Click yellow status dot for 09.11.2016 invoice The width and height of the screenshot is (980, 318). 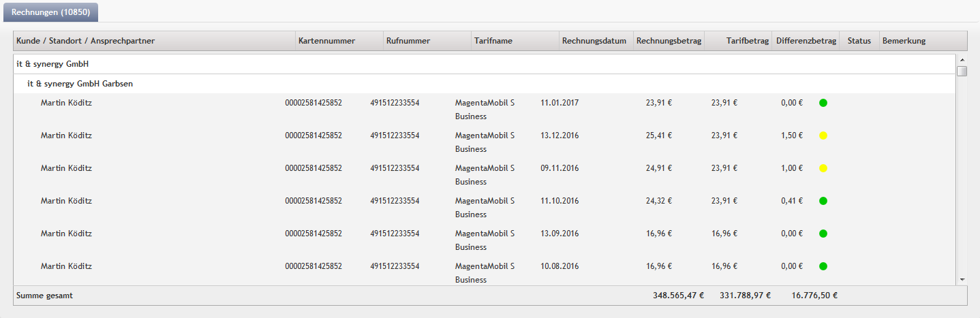(823, 168)
